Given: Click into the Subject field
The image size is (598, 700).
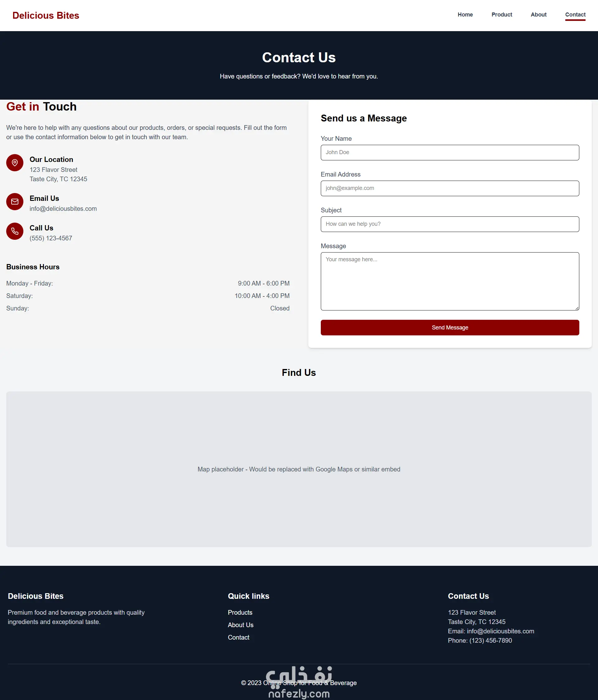Looking at the screenshot, I should [449, 224].
